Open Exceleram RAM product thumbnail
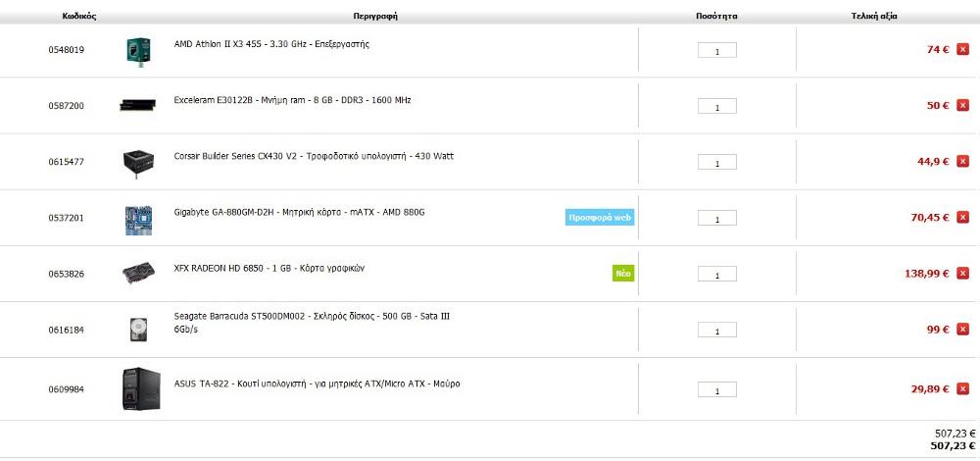This screenshot has width=980, height=461. [x=137, y=105]
